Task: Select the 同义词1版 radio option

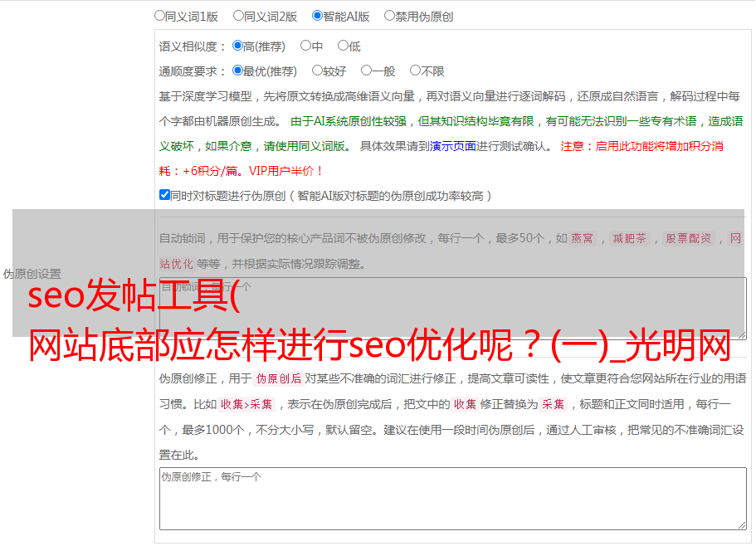Action: coord(159,16)
